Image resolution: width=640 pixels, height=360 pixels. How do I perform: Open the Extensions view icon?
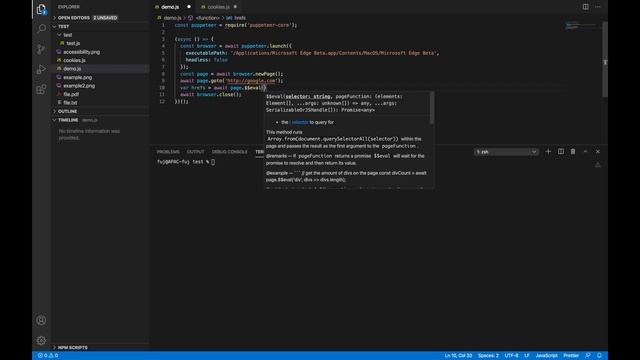pyautogui.click(x=41, y=89)
